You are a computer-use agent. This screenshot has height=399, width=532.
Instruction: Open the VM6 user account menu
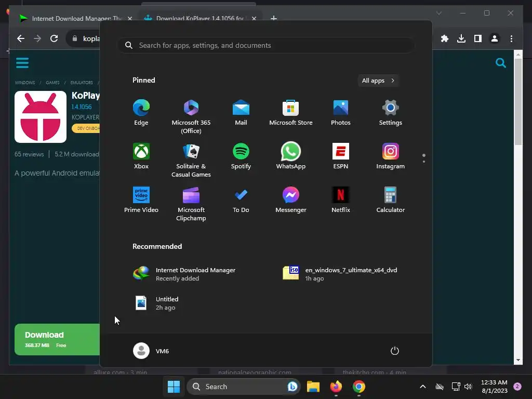click(x=151, y=351)
